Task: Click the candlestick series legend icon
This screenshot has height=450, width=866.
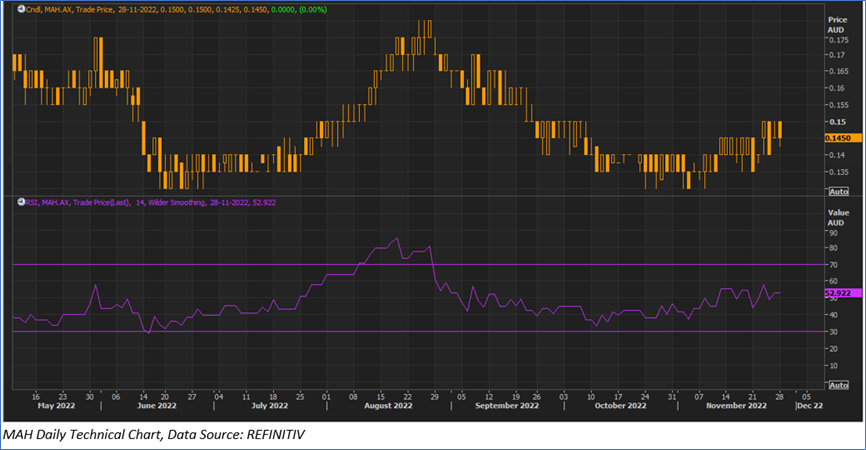Action: pyautogui.click(x=21, y=9)
